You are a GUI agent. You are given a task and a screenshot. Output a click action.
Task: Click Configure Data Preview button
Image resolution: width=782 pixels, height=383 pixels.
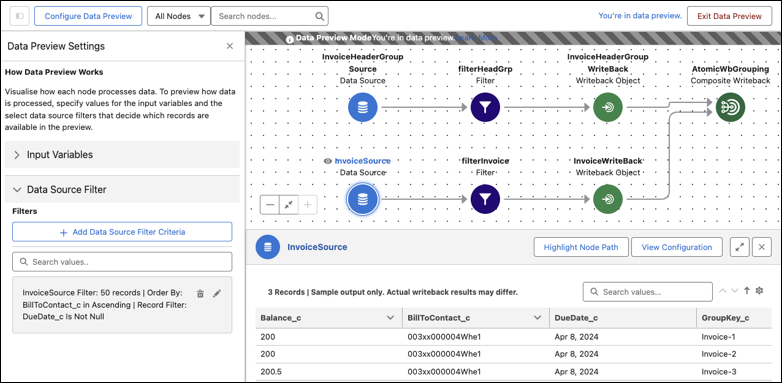[x=88, y=16]
